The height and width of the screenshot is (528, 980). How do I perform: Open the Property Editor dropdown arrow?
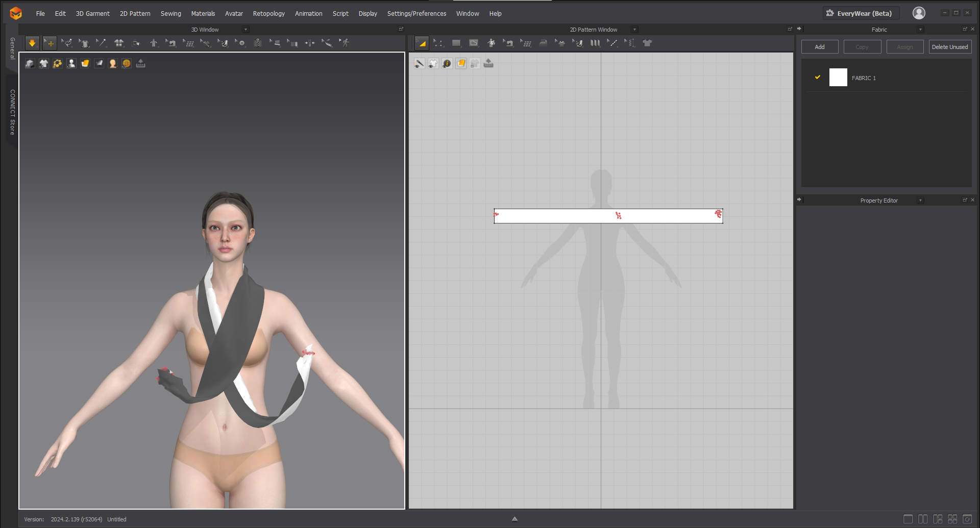pyautogui.click(x=920, y=200)
